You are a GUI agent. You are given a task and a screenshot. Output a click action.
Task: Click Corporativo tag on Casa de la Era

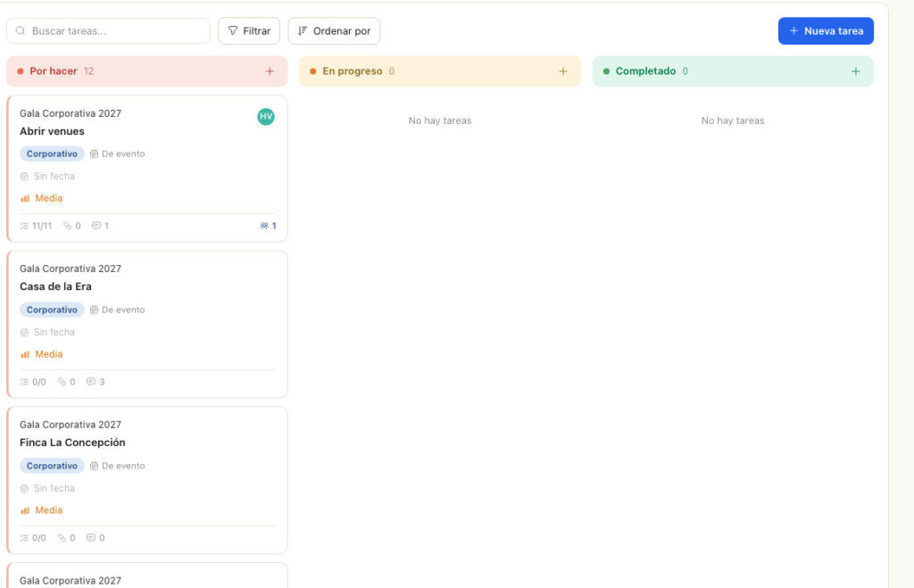coord(52,310)
